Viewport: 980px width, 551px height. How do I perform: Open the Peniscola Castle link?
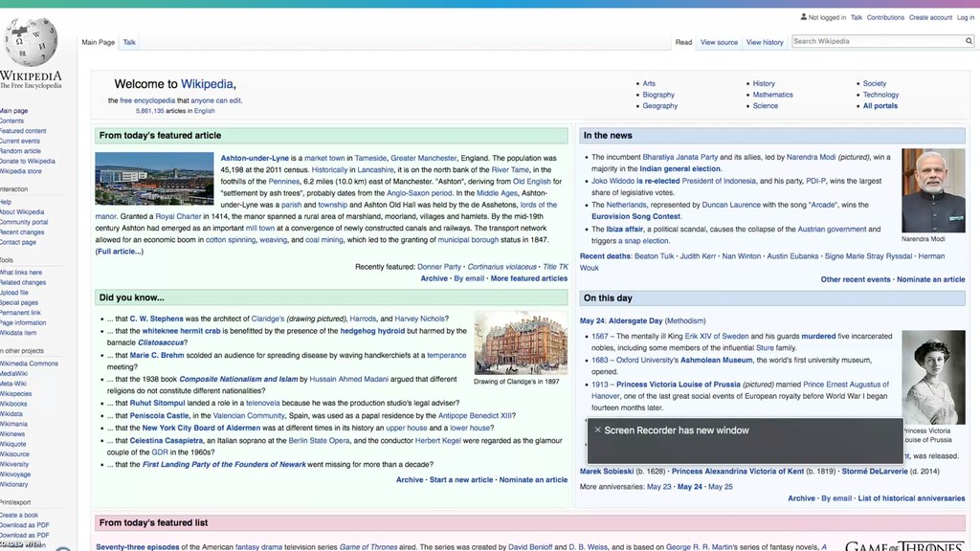tap(159, 415)
